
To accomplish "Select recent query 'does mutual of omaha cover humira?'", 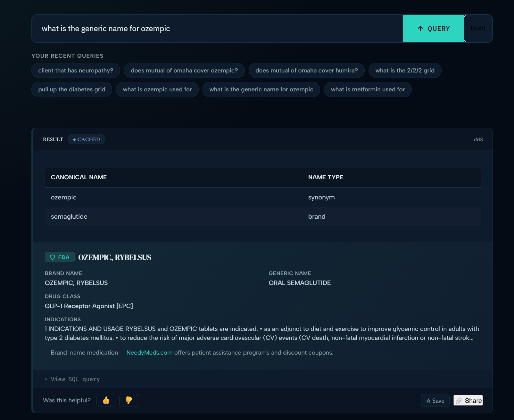I will click(x=307, y=71).
